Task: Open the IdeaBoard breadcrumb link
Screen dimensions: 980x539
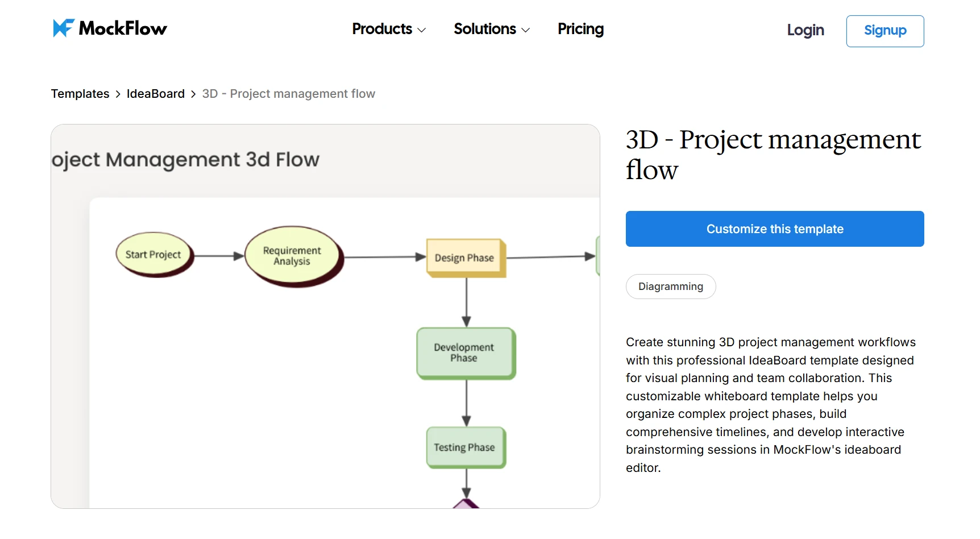Action: (x=155, y=93)
